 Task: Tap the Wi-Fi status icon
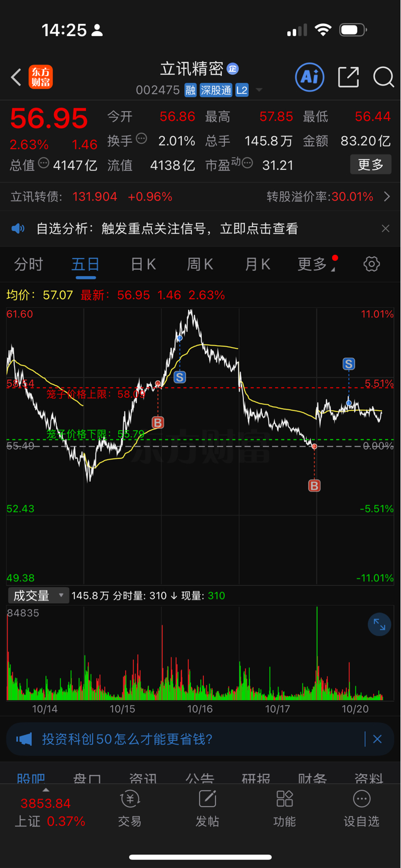323,30
